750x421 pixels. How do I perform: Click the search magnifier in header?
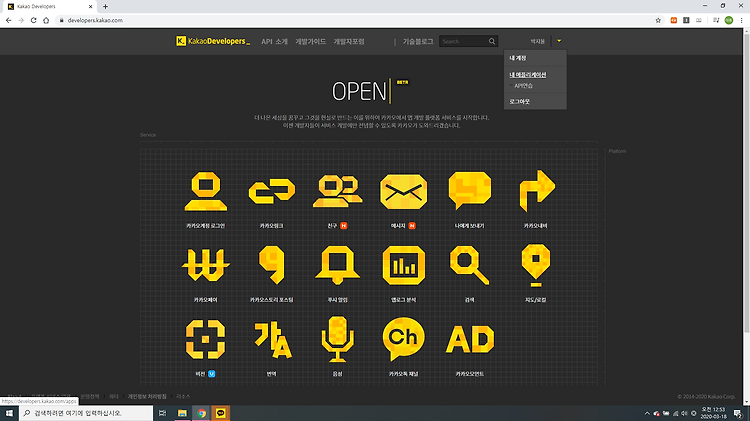492,41
